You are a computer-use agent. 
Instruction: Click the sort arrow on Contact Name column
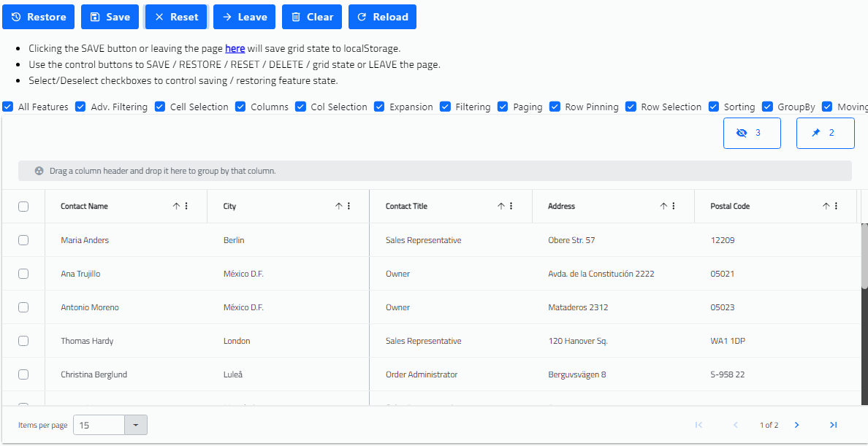coord(176,207)
